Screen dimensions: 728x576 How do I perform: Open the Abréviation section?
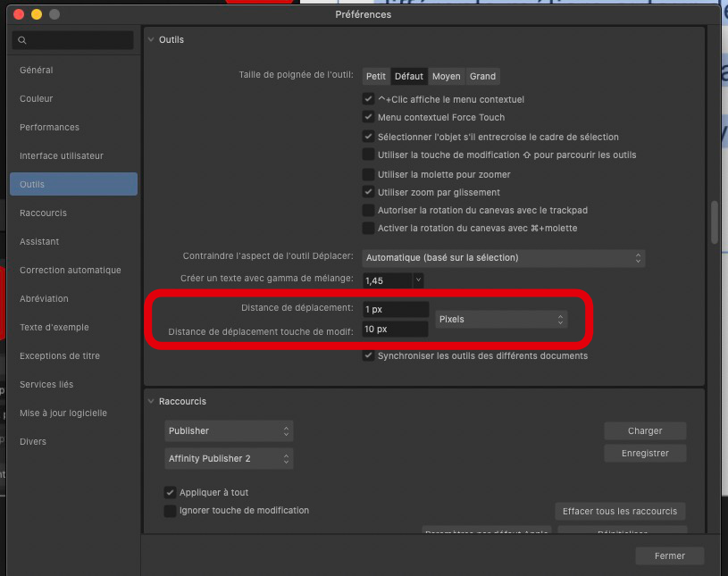[44, 299]
